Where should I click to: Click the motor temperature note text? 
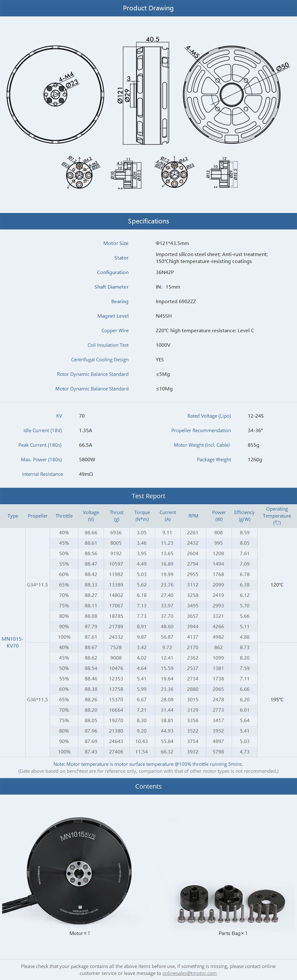tap(148, 764)
